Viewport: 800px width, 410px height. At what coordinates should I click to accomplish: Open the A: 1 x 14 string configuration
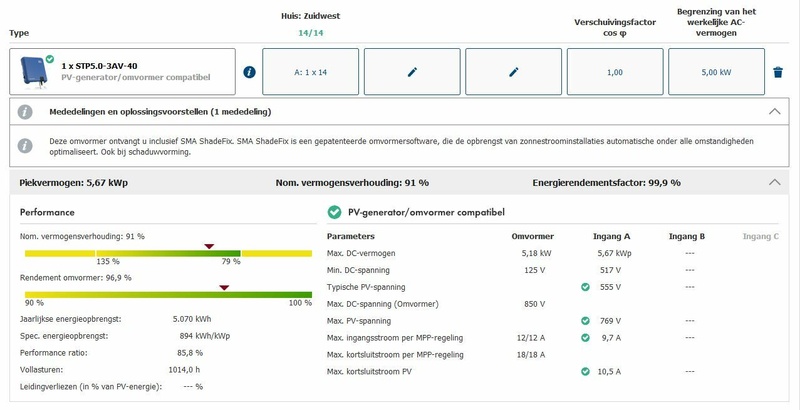click(311, 72)
